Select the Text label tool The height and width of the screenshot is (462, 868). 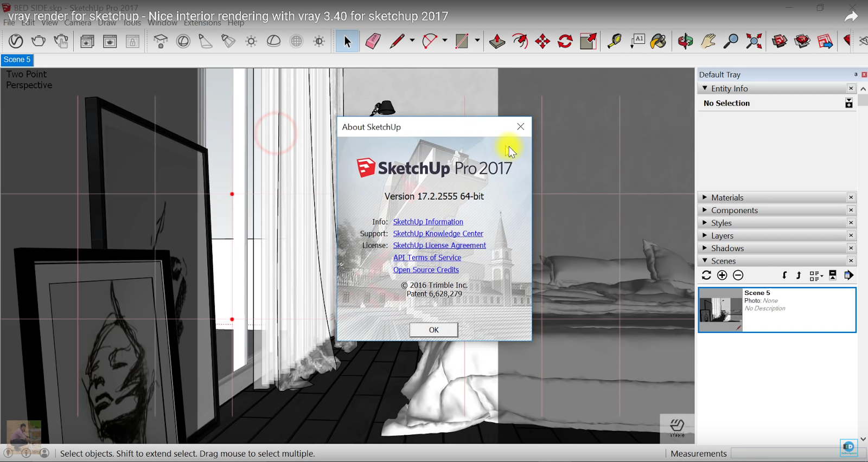tap(637, 41)
